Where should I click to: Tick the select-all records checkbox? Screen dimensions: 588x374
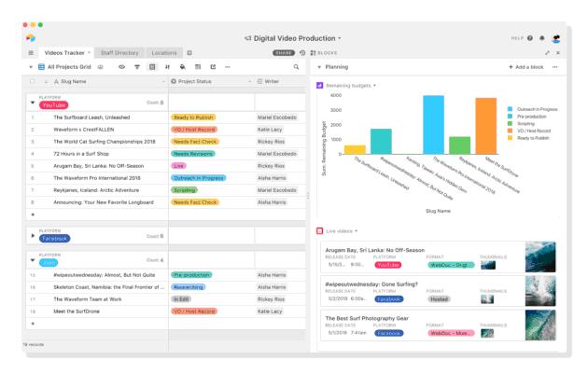click(33, 81)
